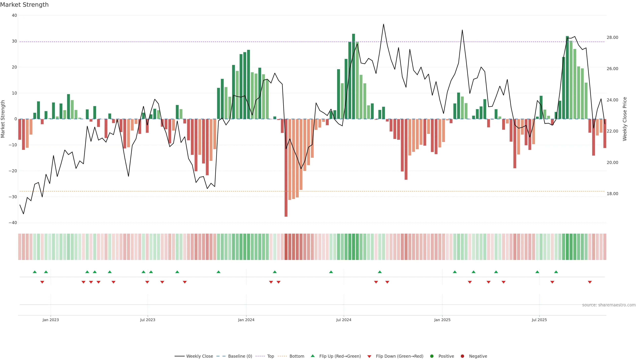Click the Market Strength chart title
This screenshot has width=644, height=362.
[x=24, y=5]
